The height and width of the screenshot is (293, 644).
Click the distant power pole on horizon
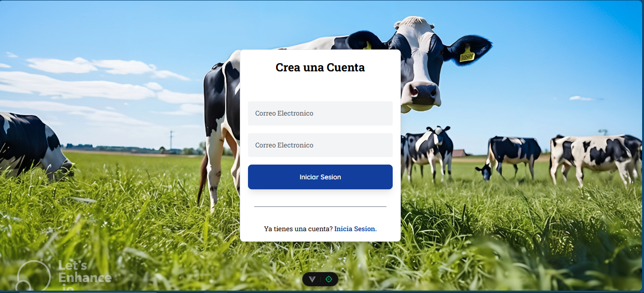pos(172,141)
